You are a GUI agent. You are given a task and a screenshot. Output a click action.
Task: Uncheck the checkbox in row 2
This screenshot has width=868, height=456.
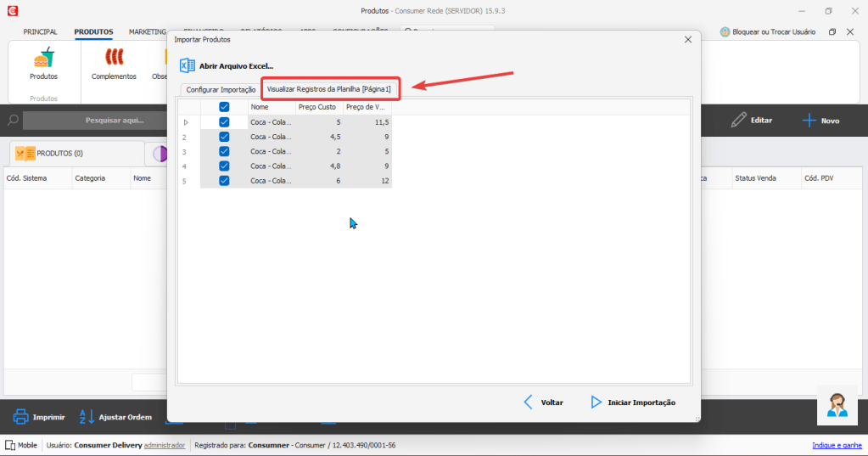click(224, 137)
